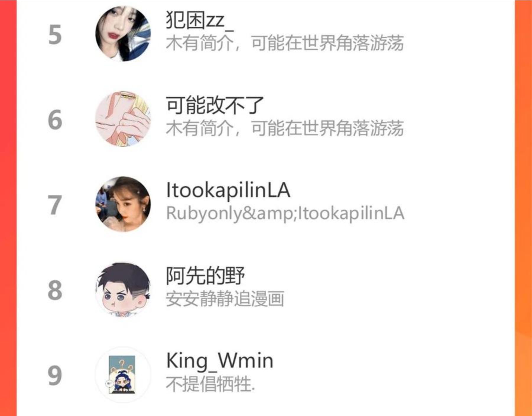Select rank number 6 entry
Image resolution: width=532 pixels, height=416 pixels.
tap(55, 120)
